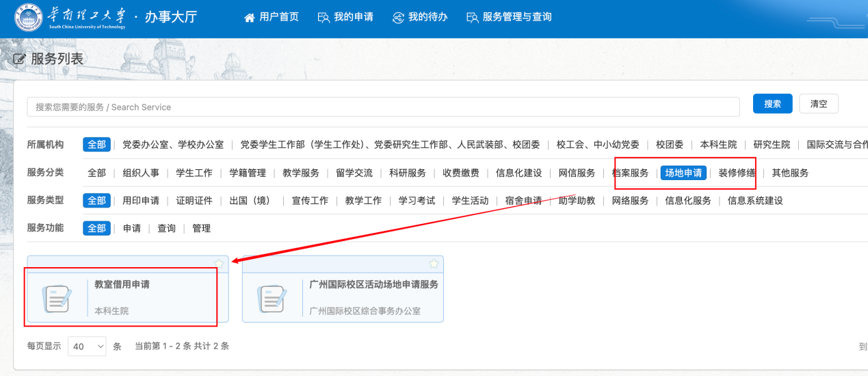Click the edit icon beside 服务列表
Viewport: 868px width, 376px height.
[20, 60]
